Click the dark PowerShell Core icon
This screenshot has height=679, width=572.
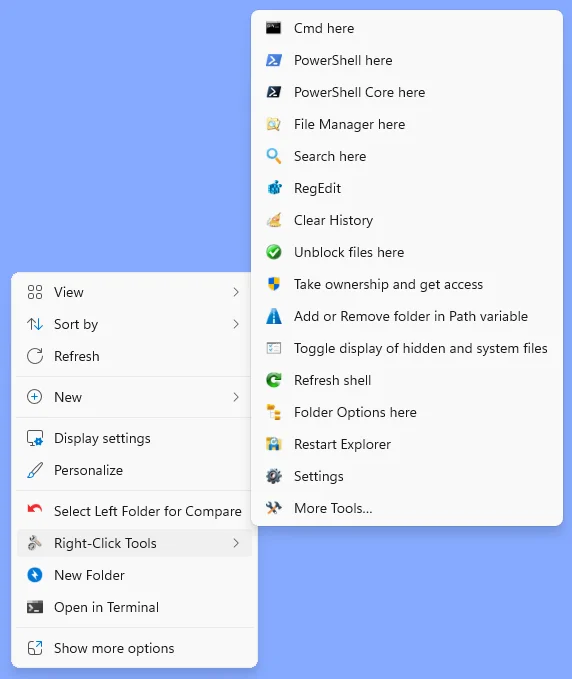[x=273, y=92]
